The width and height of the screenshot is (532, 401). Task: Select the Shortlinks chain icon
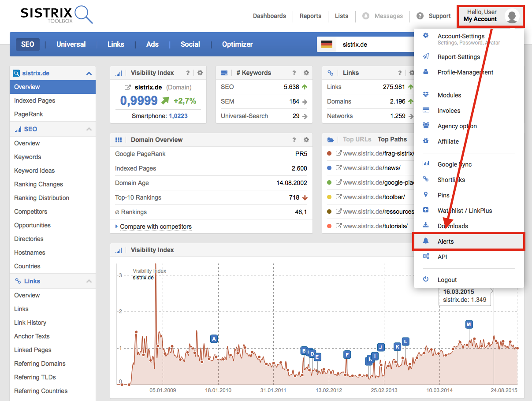[x=426, y=179]
